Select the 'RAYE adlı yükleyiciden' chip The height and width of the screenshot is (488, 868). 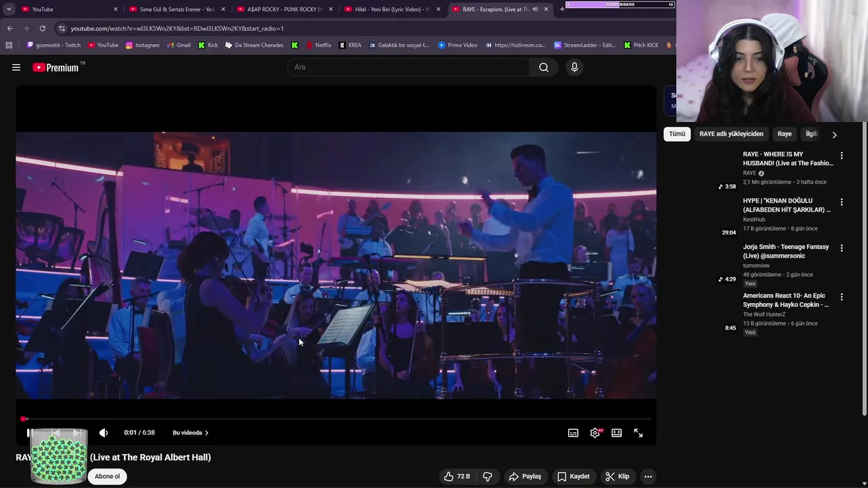(x=731, y=134)
